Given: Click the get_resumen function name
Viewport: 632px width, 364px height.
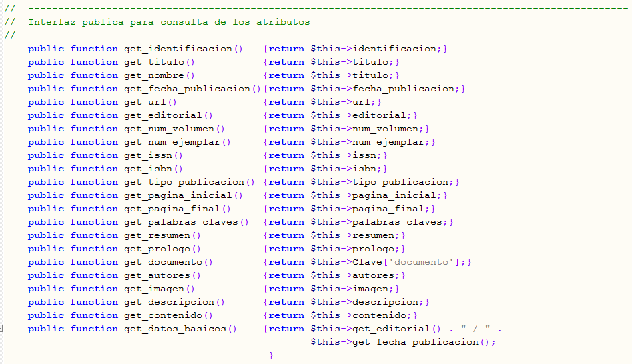Looking at the screenshot, I should point(160,235).
